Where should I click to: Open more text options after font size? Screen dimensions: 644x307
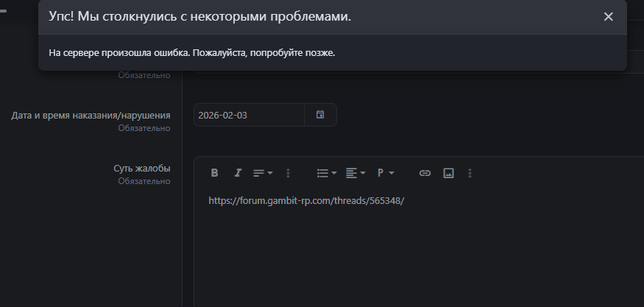pos(288,173)
